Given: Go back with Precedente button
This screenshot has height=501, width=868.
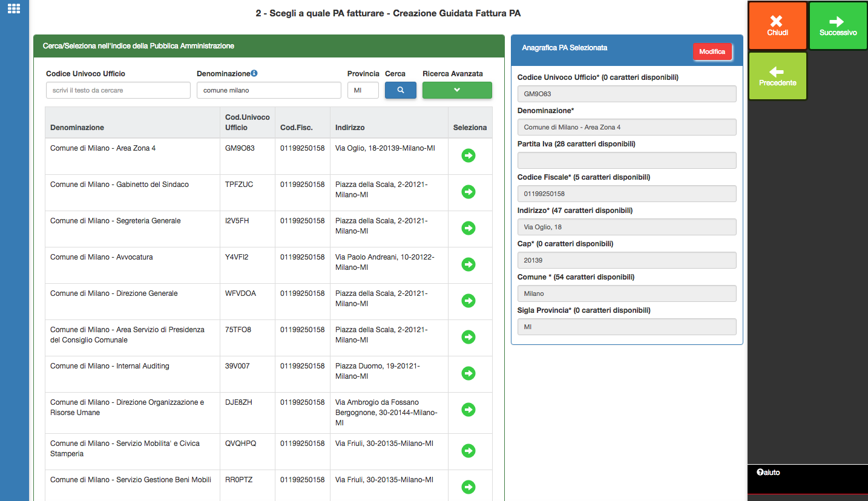Looking at the screenshot, I should tap(777, 76).
